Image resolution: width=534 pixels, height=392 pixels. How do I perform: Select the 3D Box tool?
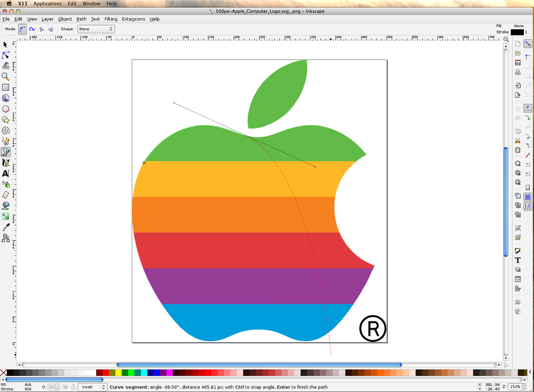pyautogui.click(x=5, y=98)
